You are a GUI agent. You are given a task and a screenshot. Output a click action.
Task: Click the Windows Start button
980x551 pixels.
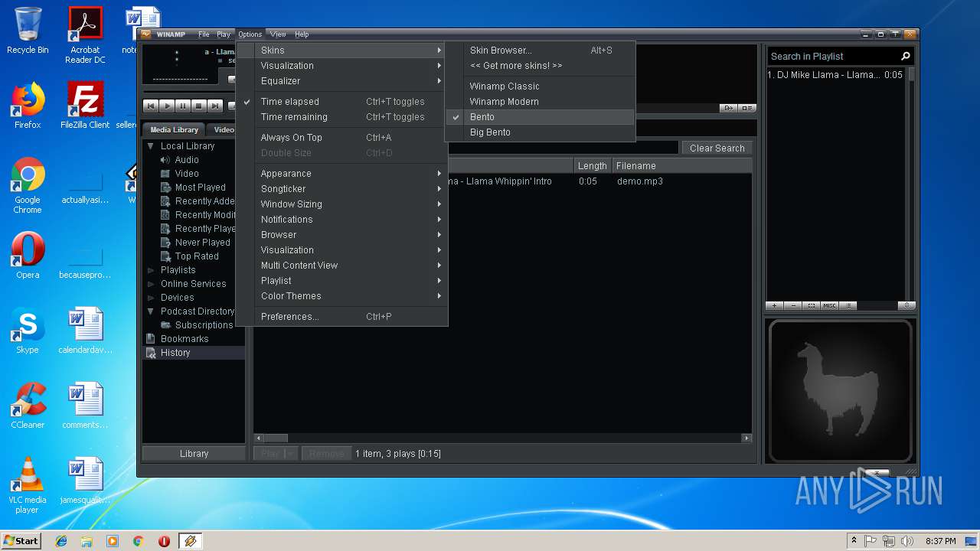(21, 541)
